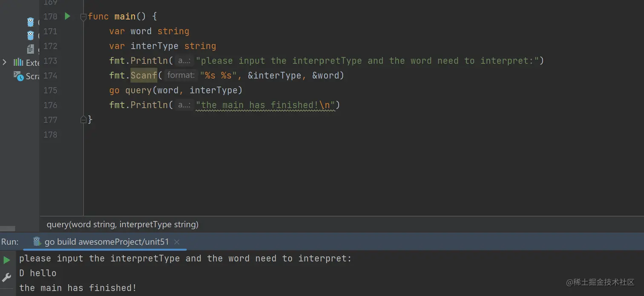This screenshot has height=296, width=644.
Task: Select the text file icon in project tree
Action: 30,49
